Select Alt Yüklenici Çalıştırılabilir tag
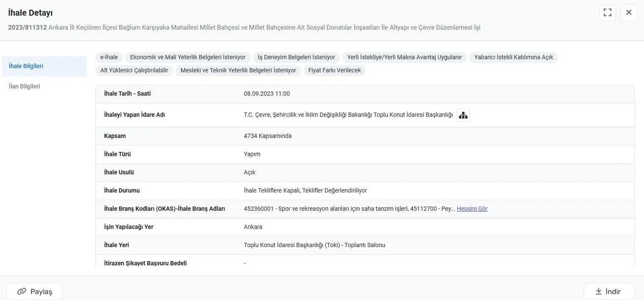644x300 pixels. pos(134,70)
